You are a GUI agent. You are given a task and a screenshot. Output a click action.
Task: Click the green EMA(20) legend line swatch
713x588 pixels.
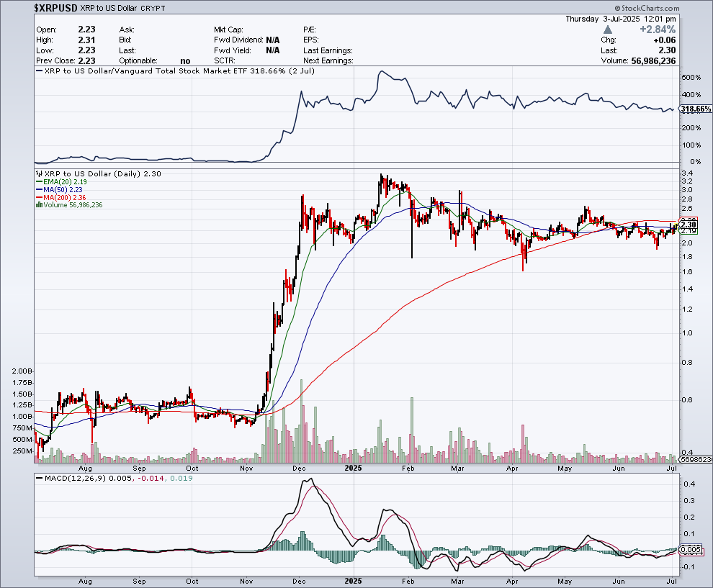point(40,182)
